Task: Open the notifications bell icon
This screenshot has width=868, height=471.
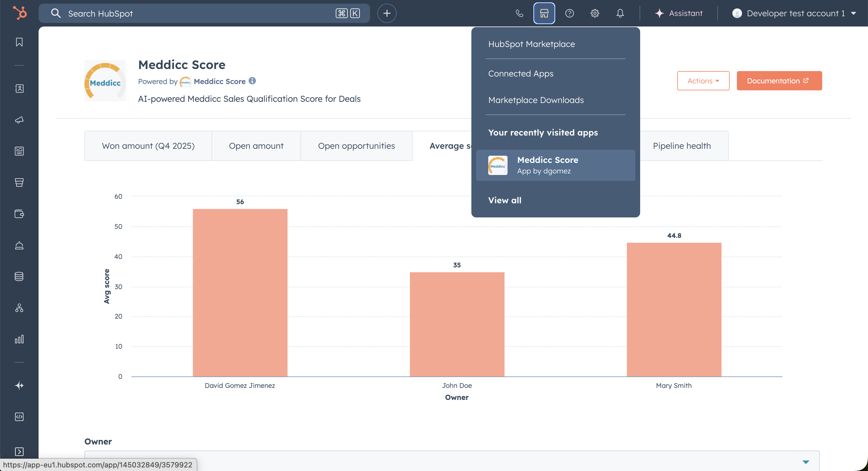Action: pos(620,13)
